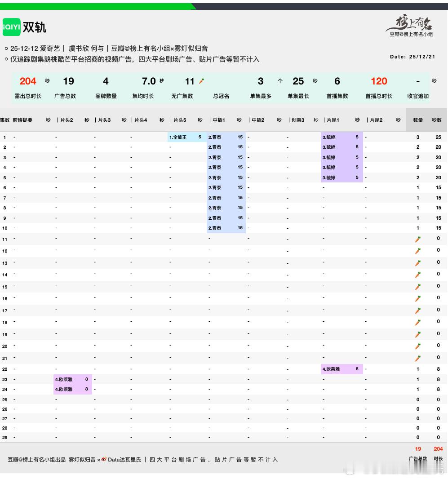
Task: Click the carrot icon in episode 12 row
Action: (x=418, y=251)
